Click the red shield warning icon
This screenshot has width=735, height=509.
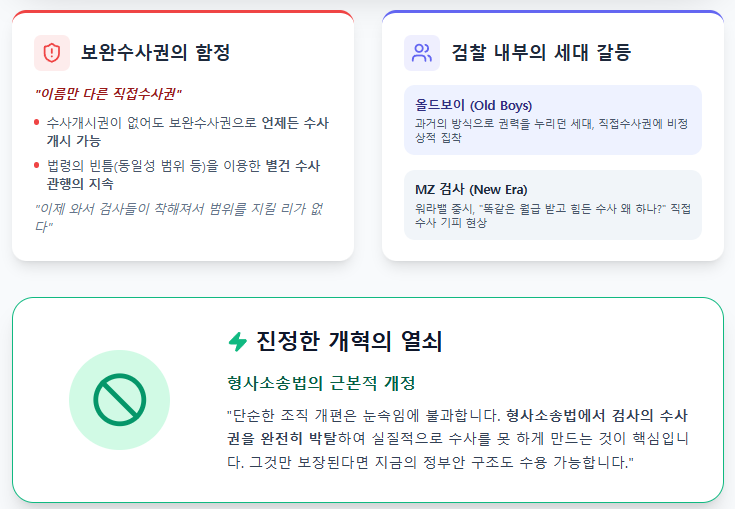52,53
